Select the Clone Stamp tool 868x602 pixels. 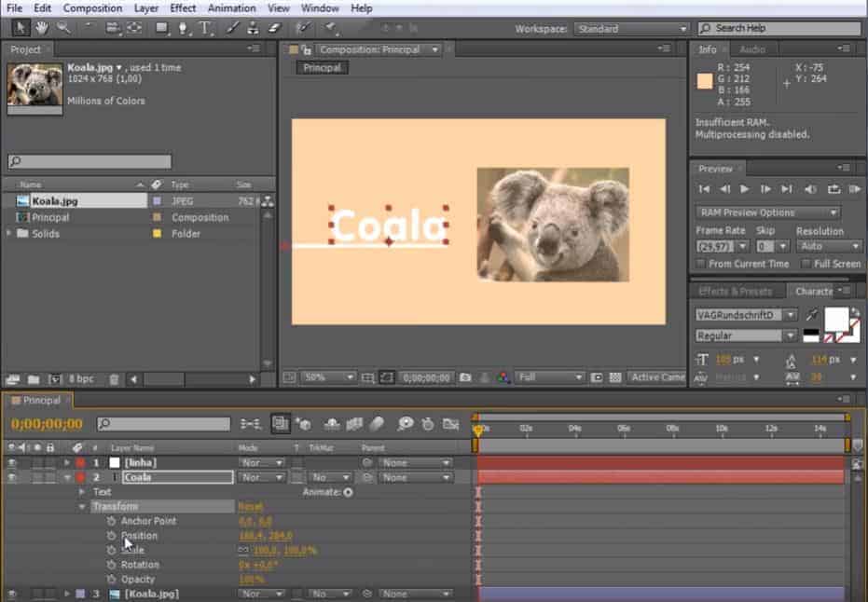[253, 28]
